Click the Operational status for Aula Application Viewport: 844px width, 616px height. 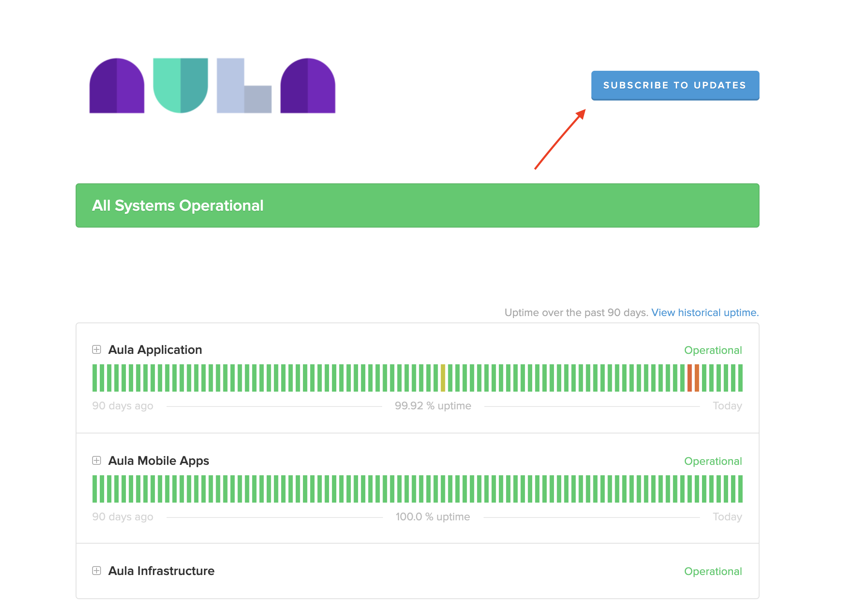713,350
